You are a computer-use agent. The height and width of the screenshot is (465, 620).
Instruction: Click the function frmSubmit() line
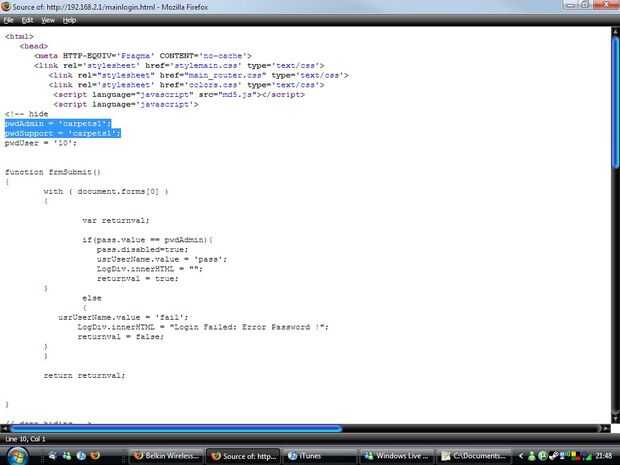[x=53, y=172]
